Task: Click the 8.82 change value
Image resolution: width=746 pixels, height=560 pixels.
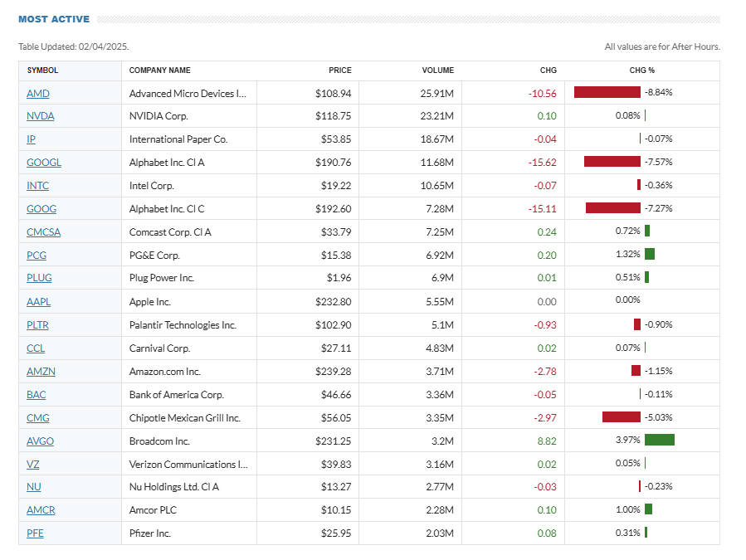Action: [x=547, y=441]
